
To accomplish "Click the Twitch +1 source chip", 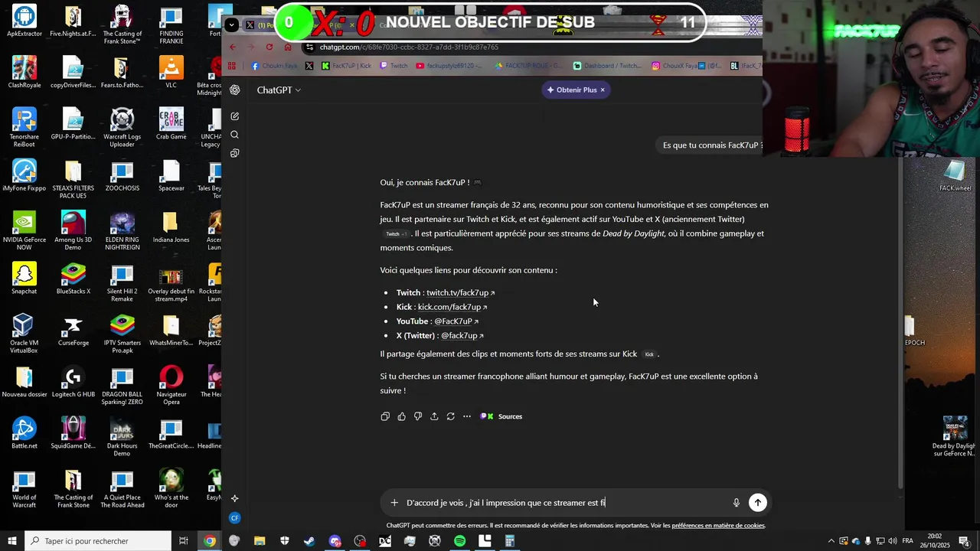I will click(396, 234).
